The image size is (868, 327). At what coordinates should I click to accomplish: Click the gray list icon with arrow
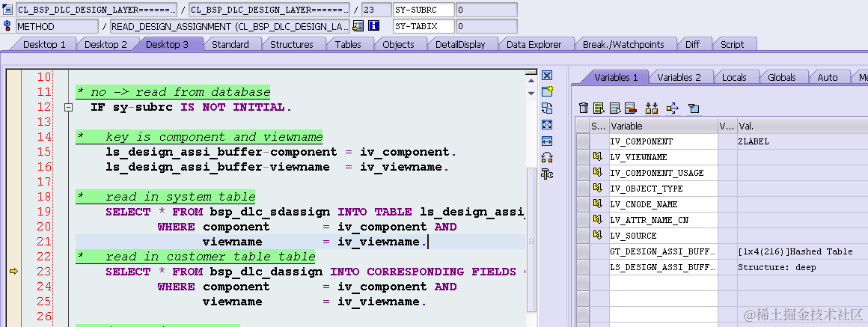pos(615,109)
